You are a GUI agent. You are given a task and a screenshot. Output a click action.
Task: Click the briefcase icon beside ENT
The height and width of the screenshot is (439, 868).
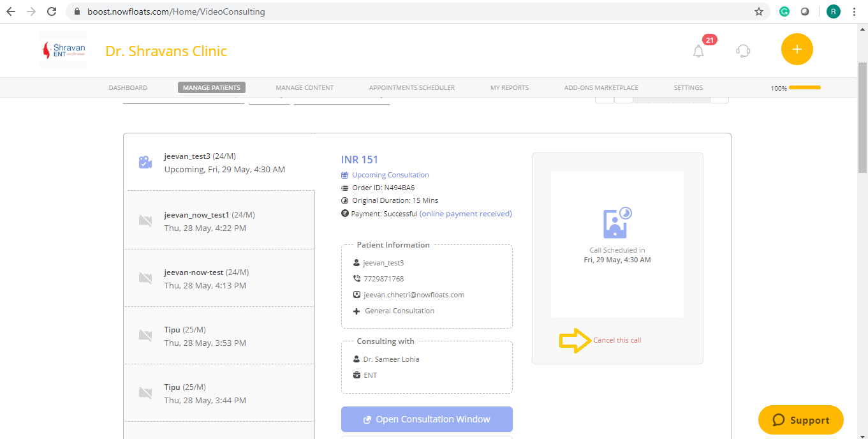pyautogui.click(x=357, y=375)
